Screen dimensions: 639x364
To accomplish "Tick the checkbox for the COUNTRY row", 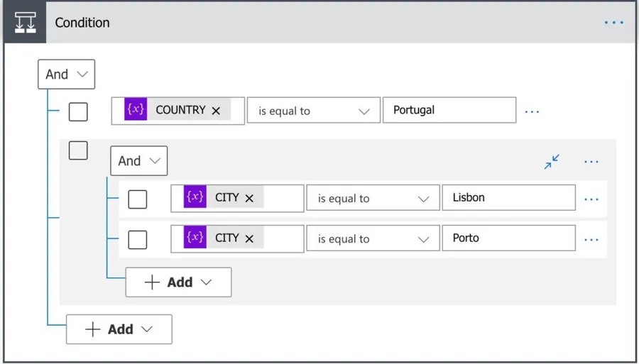I will tap(78, 111).
